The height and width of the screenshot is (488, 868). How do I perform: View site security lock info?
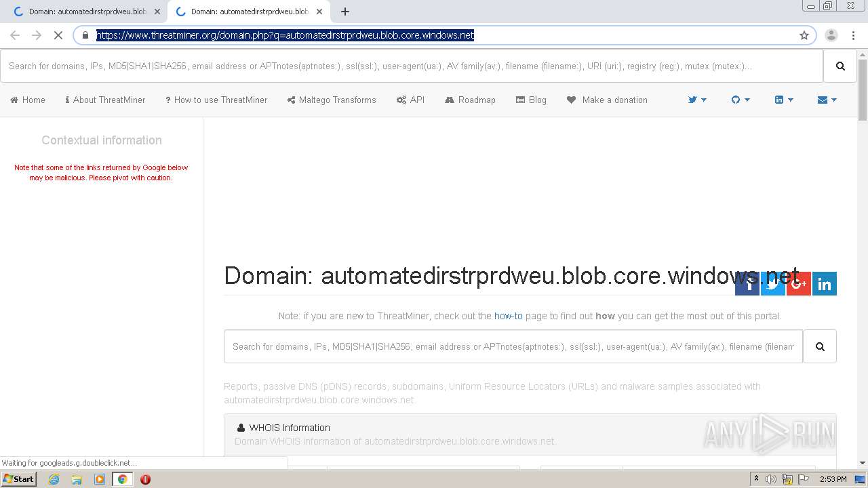(85, 35)
